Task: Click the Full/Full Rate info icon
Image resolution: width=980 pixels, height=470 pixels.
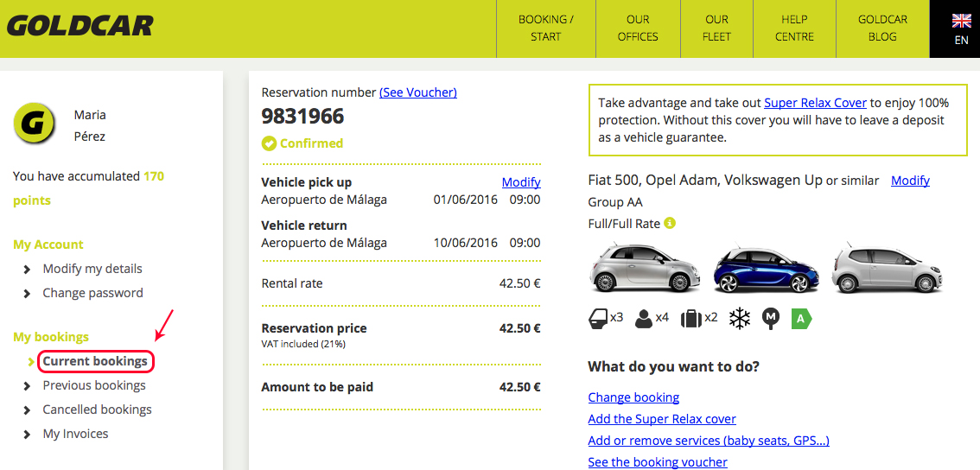Action: (670, 223)
